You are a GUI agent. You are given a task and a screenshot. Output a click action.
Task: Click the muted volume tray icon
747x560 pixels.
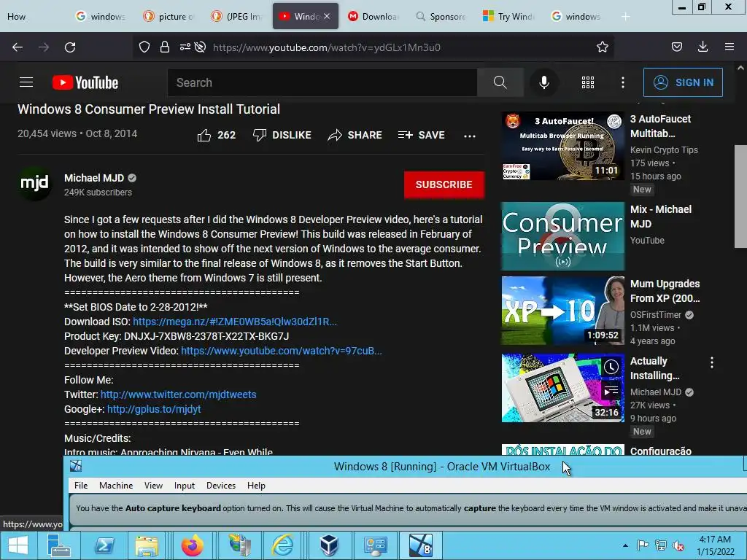tap(678, 545)
